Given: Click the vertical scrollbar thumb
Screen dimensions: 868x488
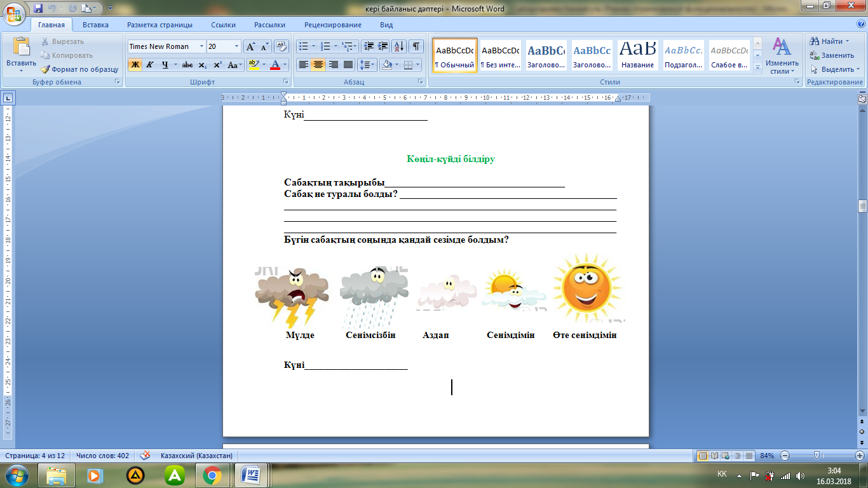Looking at the screenshot, I should [862, 206].
